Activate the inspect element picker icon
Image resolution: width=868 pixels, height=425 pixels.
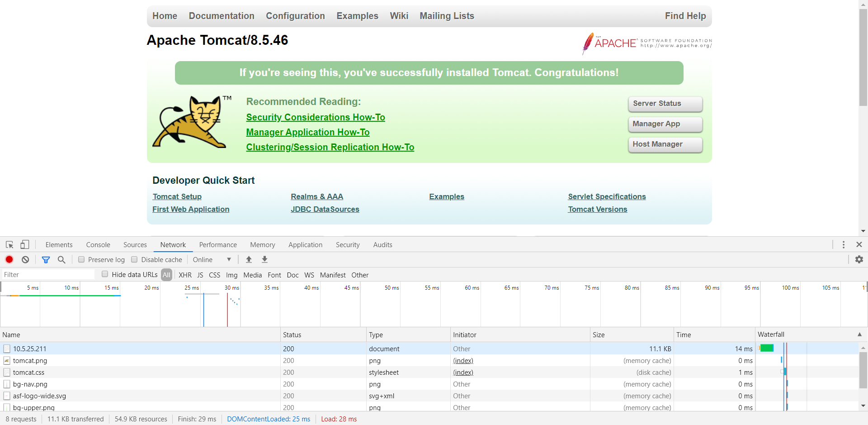click(9, 245)
